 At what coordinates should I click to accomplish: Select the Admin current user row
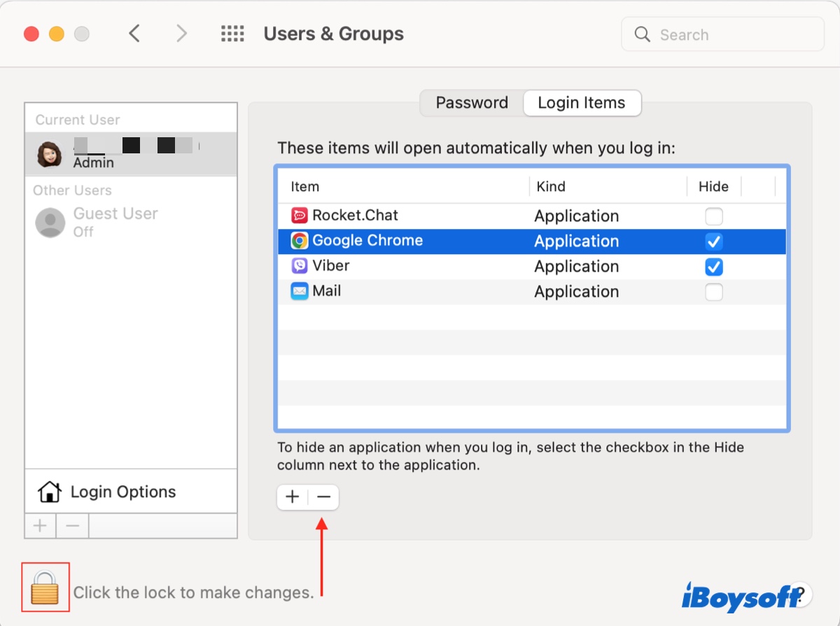pos(131,154)
